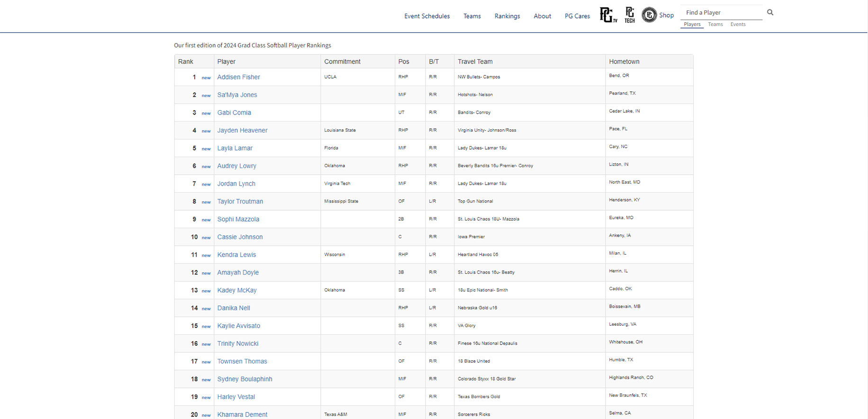Click the 'new' badge beside rank 1
Screen dimensions: 868x419
point(206,78)
